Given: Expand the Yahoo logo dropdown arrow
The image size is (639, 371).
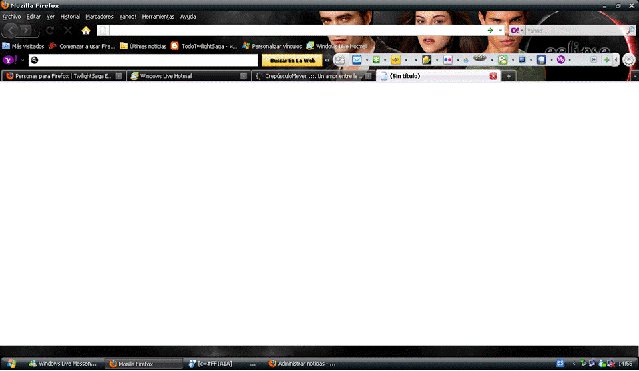Looking at the screenshot, I should point(22,60).
